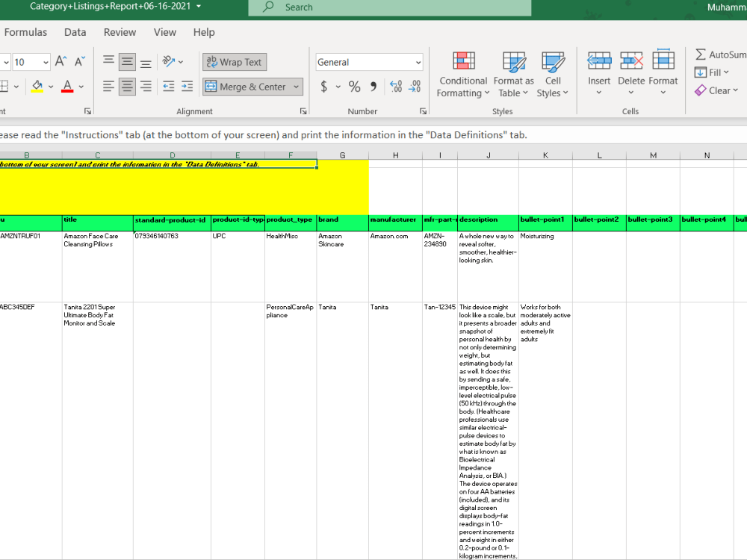
Task: Open the Fill down tool
Action: point(701,72)
